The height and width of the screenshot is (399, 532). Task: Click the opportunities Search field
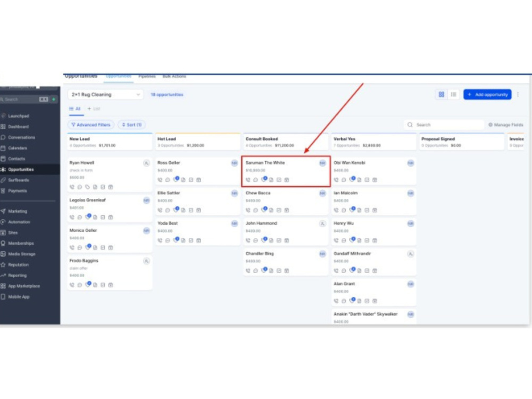pyautogui.click(x=444, y=125)
